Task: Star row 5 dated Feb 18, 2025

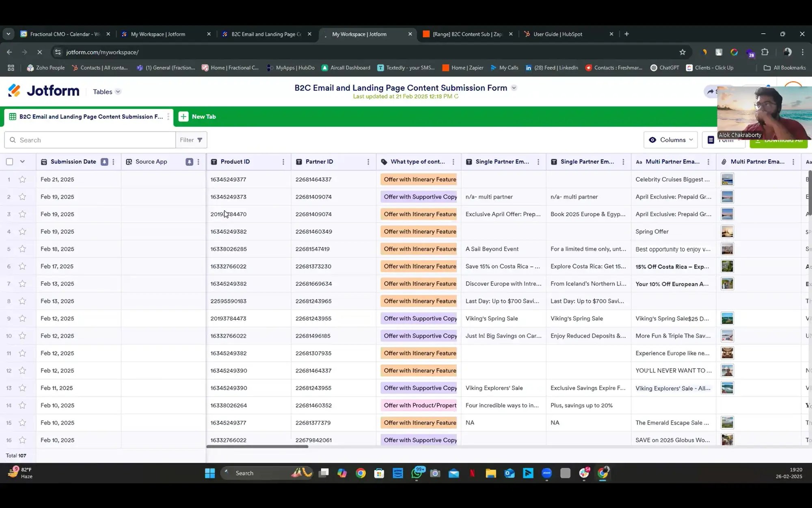Action: point(22,249)
